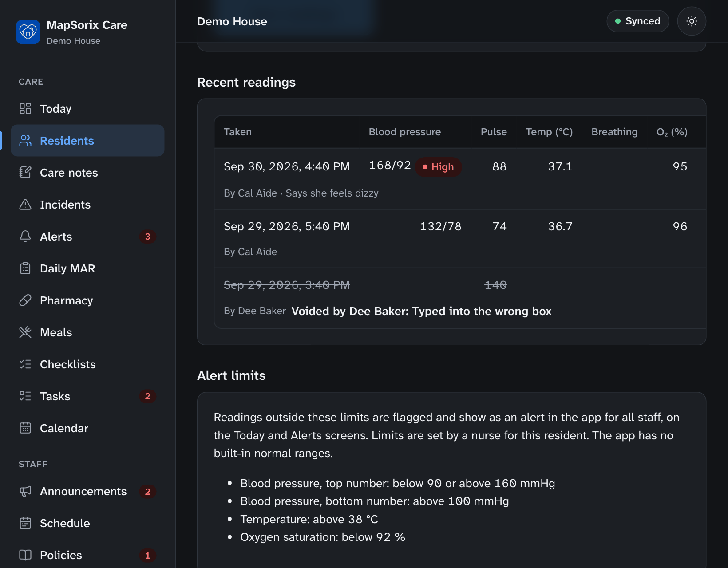Click the Alerts bell icon
The image size is (728, 568).
(25, 237)
